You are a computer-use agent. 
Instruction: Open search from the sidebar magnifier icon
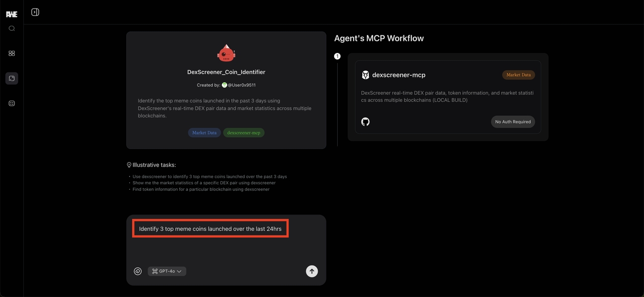coord(12,29)
